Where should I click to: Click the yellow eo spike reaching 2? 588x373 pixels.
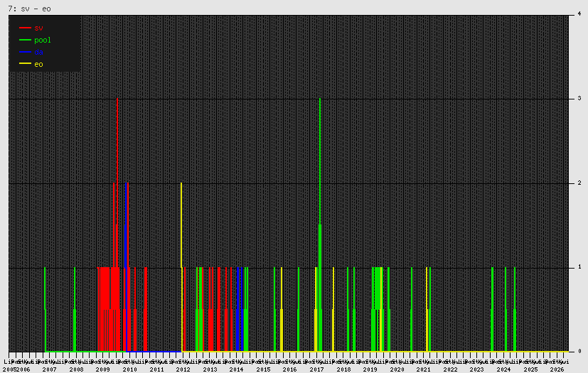point(181,267)
